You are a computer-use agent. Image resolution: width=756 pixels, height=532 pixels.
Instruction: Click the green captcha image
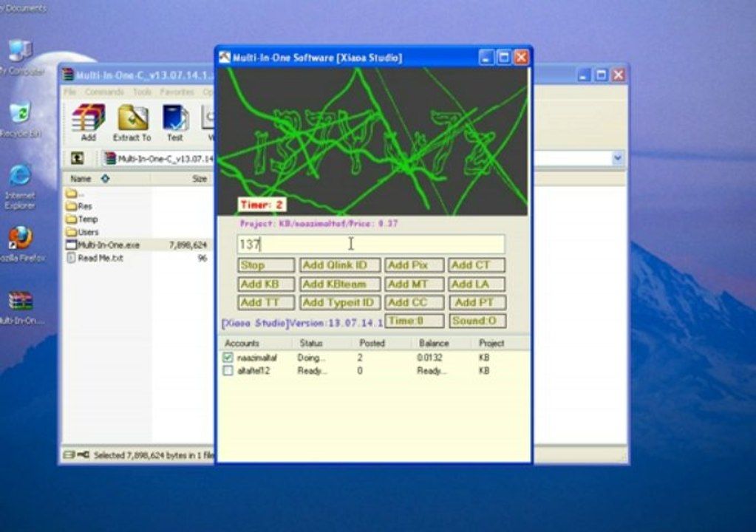372,141
